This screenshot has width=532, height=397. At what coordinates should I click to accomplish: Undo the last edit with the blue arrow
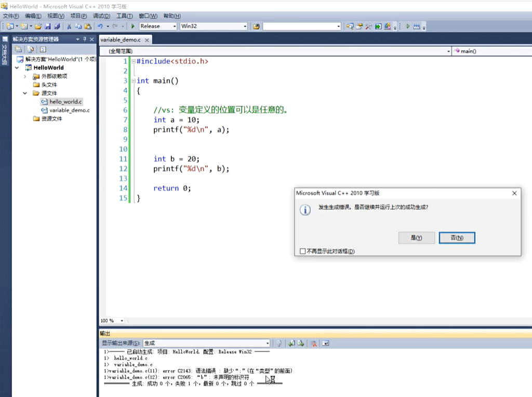[x=100, y=26]
